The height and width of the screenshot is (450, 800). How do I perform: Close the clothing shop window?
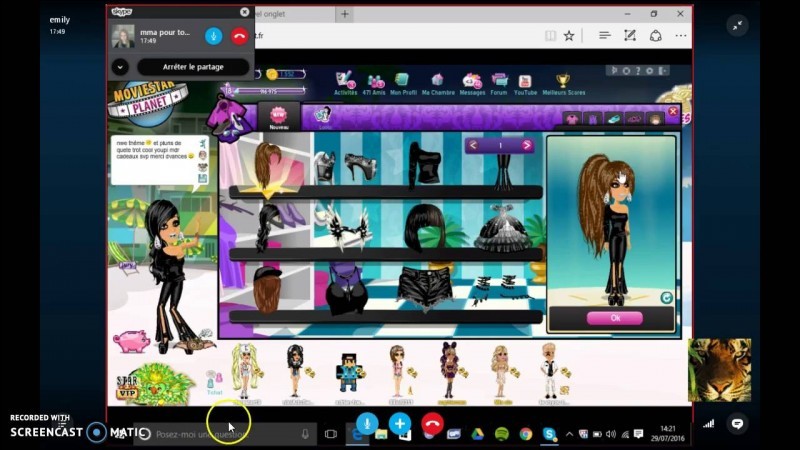point(673,111)
